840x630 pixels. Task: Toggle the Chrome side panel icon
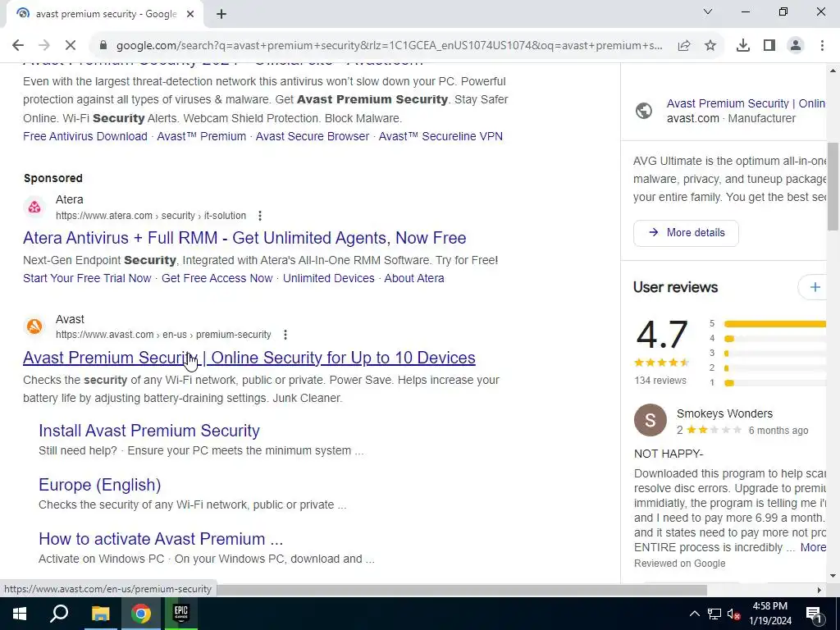point(769,46)
